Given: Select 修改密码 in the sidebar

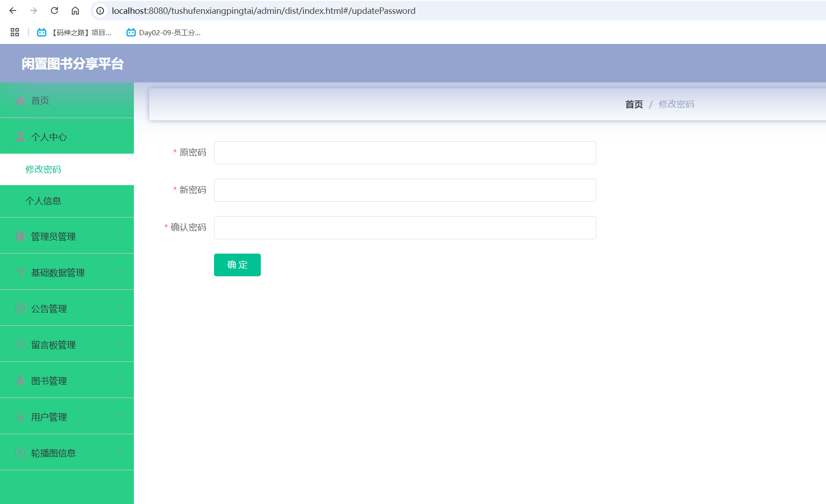Looking at the screenshot, I should 67,169.
